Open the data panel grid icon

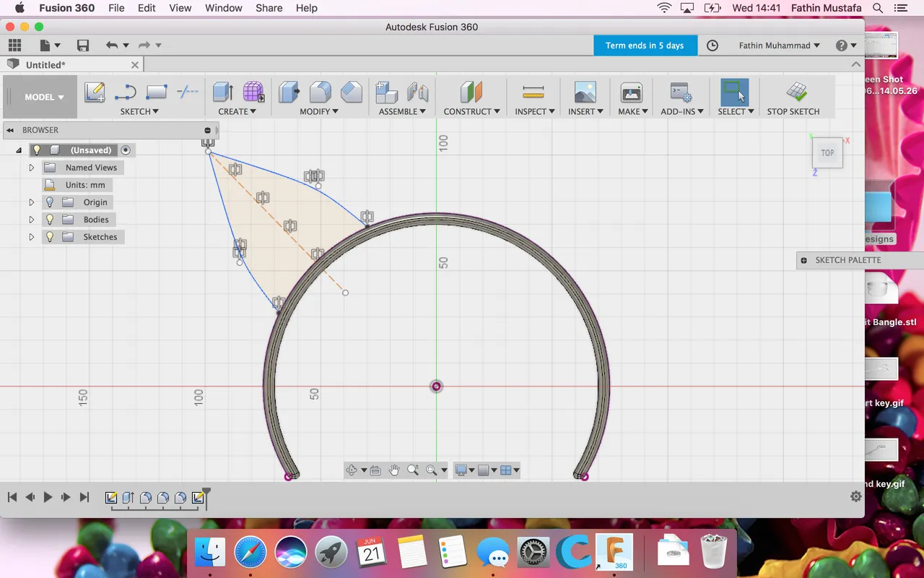[x=14, y=46]
